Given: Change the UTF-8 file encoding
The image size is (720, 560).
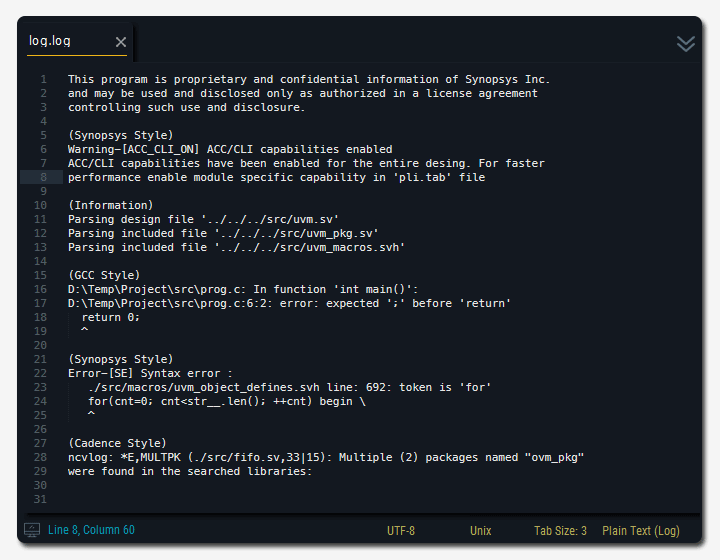Looking at the screenshot, I should [x=401, y=531].
